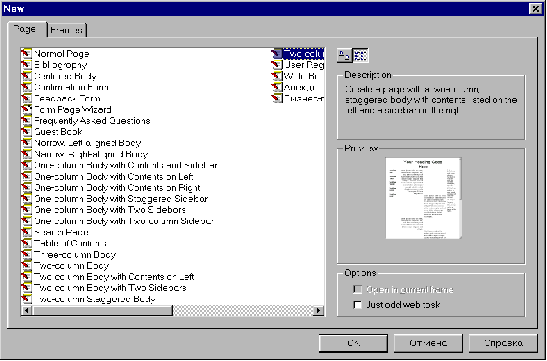547x361 pixels.
Task: Select the Frequently Asked Questions template icon
Action: click(x=27, y=121)
